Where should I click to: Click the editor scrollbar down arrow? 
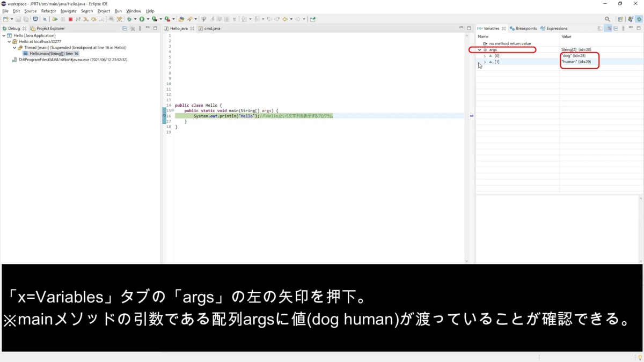point(466,261)
